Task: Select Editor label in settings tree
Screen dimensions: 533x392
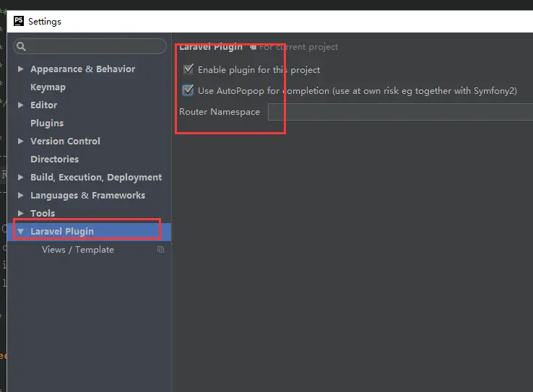Action: 43,105
